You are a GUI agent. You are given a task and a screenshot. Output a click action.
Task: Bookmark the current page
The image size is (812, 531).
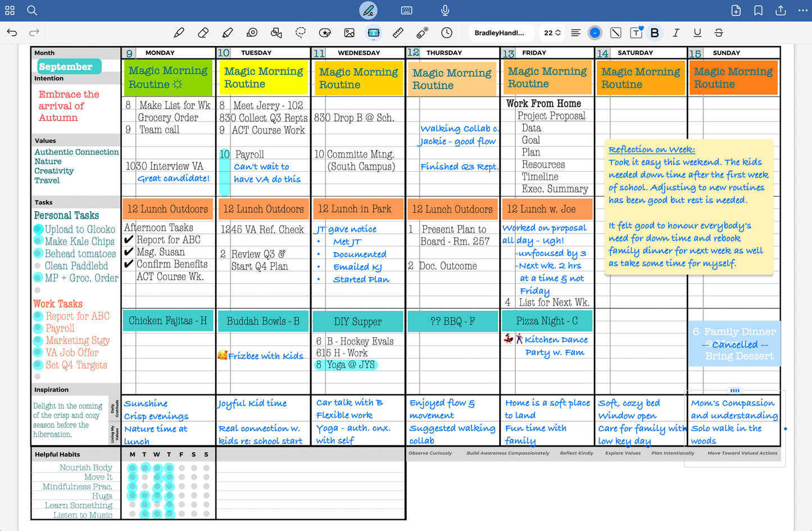click(758, 11)
